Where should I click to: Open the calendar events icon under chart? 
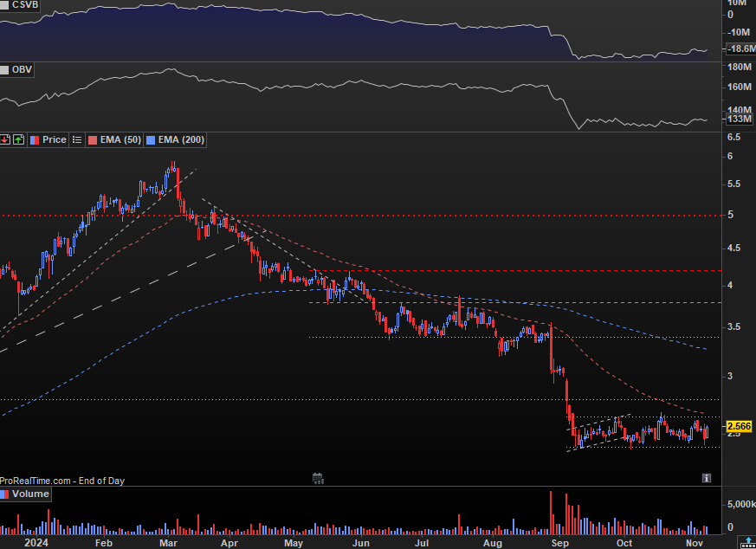click(317, 478)
